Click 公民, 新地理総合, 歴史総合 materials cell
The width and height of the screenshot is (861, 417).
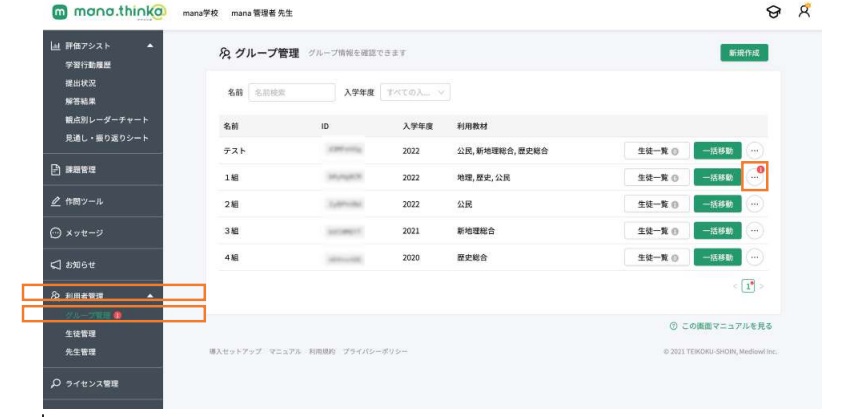coord(502,151)
